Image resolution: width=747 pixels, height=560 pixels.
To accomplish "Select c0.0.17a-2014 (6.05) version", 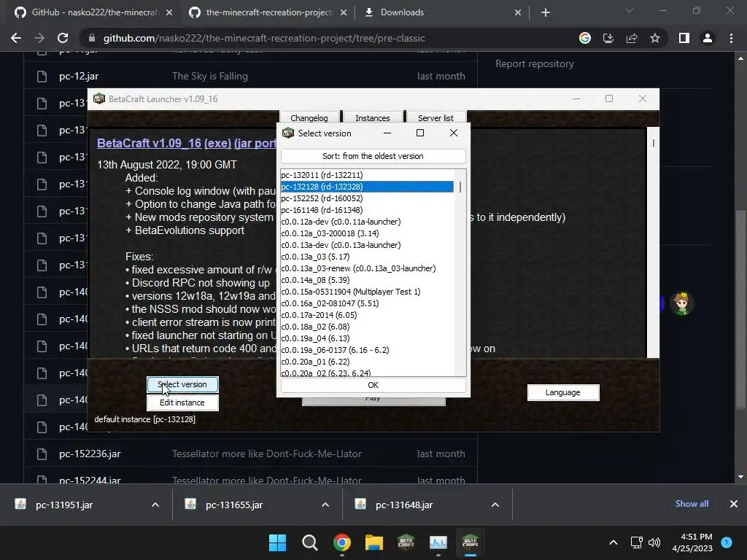I will [367, 315].
